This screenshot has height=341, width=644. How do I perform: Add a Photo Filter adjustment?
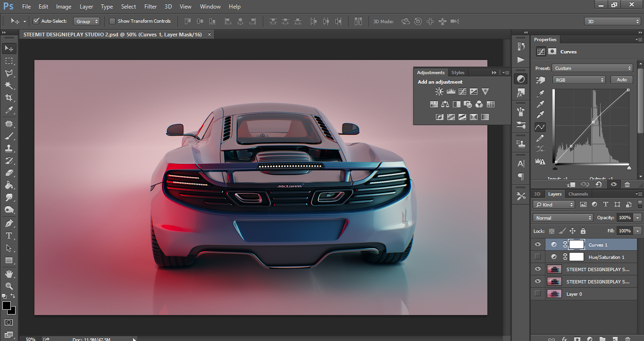tap(468, 104)
